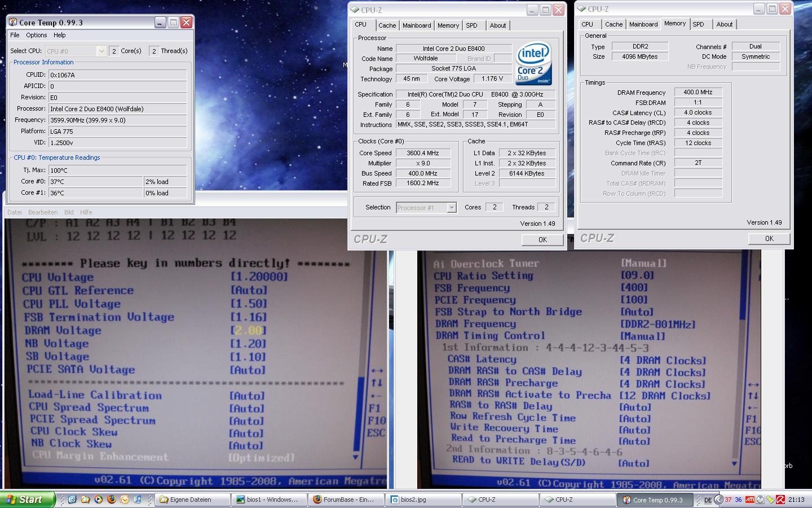Open Cache tab in left CPU-Z window

tap(387, 25)
